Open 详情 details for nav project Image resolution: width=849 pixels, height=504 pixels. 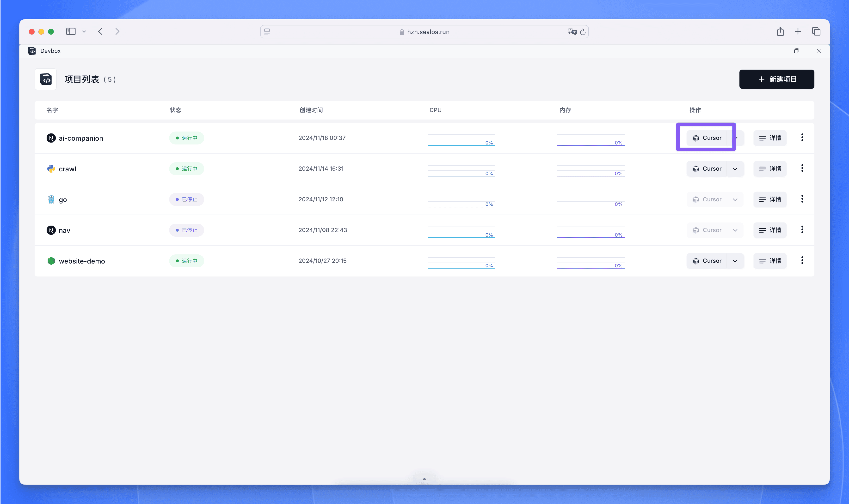tap(770, 230)
